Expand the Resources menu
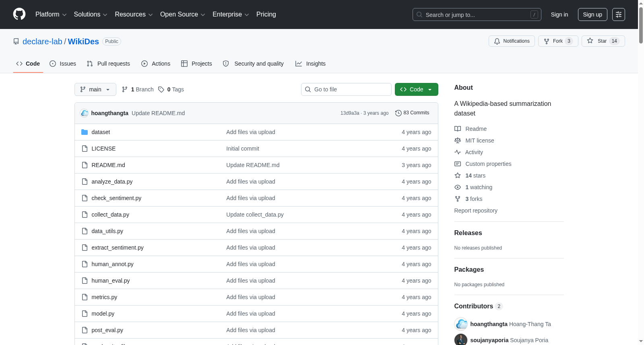 [134, 14]
